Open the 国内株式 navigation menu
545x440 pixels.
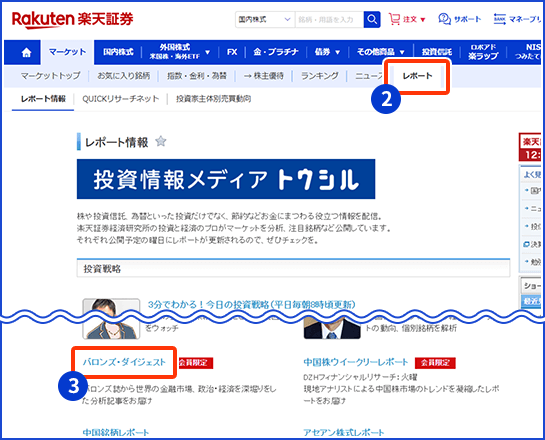[118, 52]
